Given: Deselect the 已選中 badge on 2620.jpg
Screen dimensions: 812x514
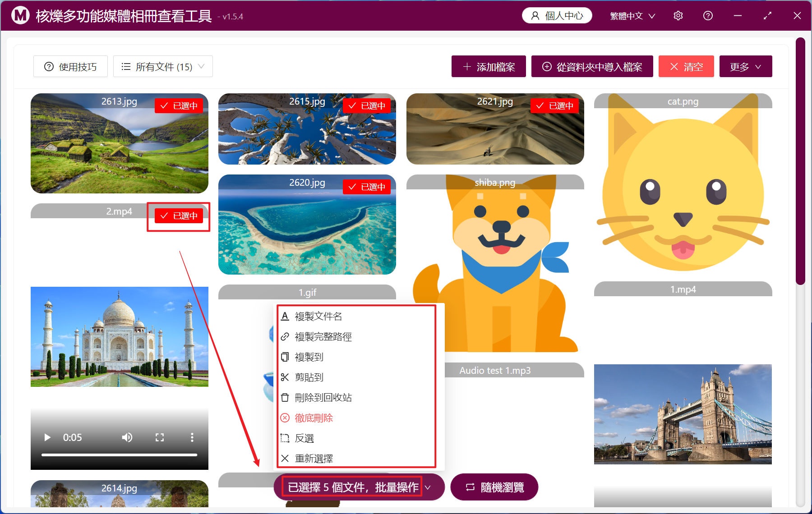Looking at the screenshot, I should point(367,187).
